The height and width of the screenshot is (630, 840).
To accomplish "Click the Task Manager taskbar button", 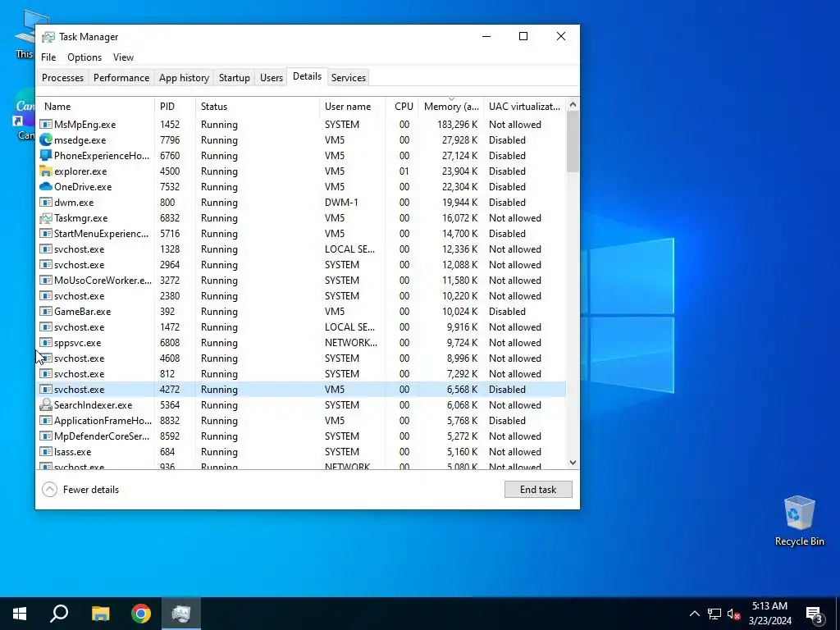I will pyautogui.click(x=181, y=614).
